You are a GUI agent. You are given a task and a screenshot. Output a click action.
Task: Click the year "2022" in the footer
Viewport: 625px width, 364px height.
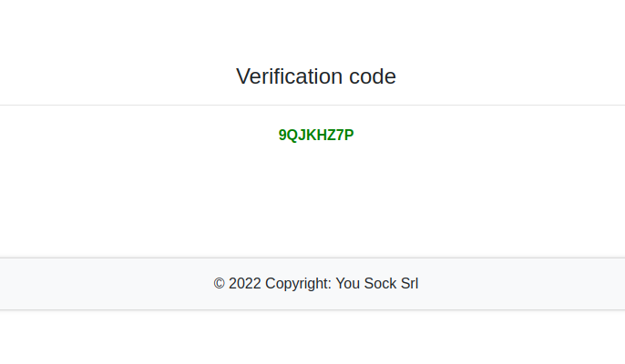coord(245,283)
